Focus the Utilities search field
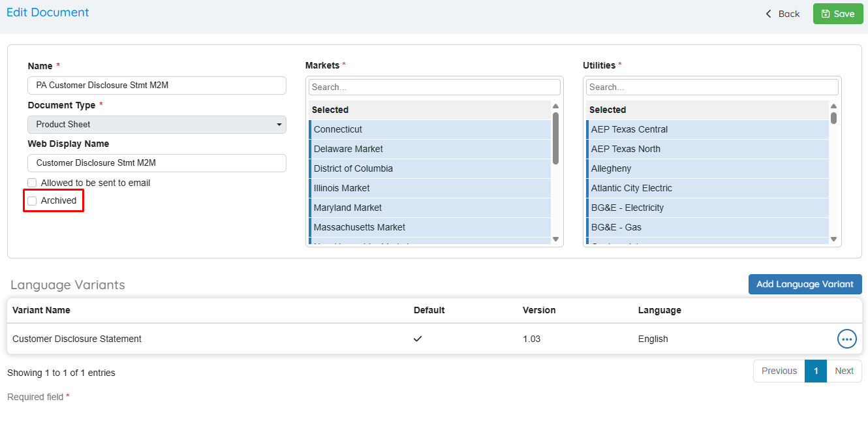868x421 pixels. [x=711, y=87]
